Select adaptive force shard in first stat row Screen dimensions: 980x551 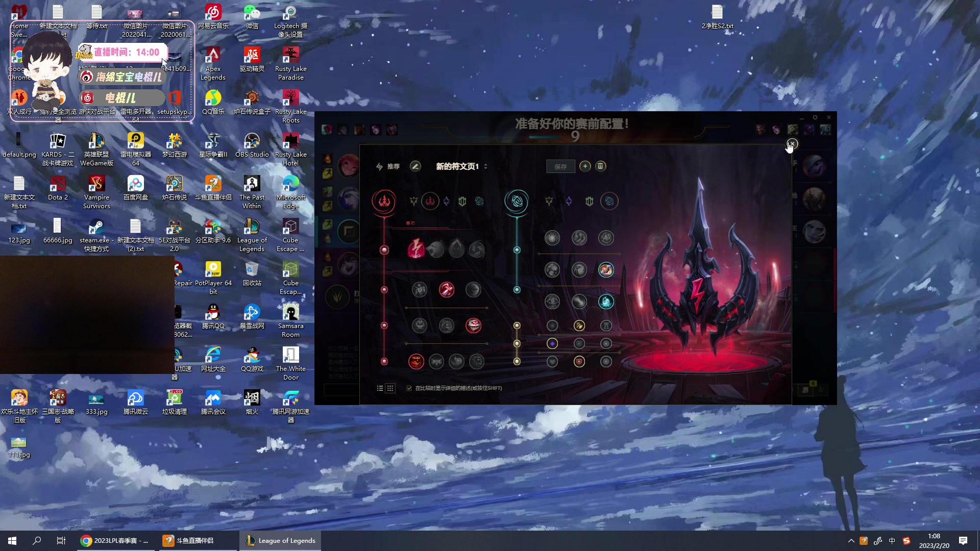pos(552,325)
